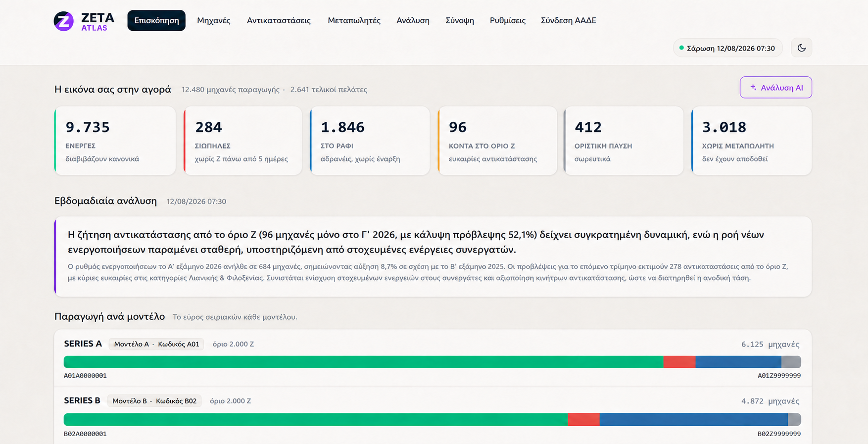
Task: Click serial A01Z9999999
Action: (x=779, y=376)
